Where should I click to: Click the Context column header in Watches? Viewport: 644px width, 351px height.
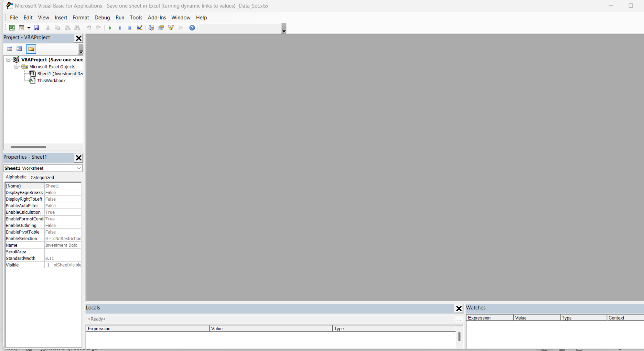click(x=625, y=318)
